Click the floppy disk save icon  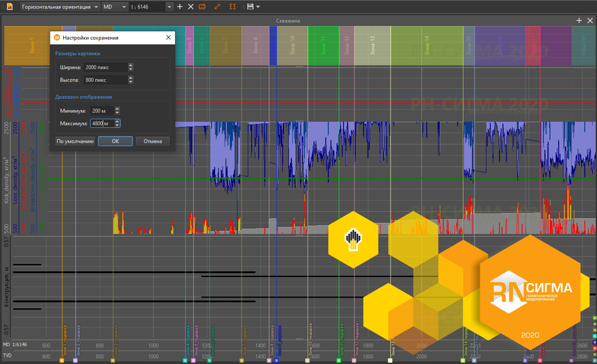pyautogui.click(x=249, y=7)
